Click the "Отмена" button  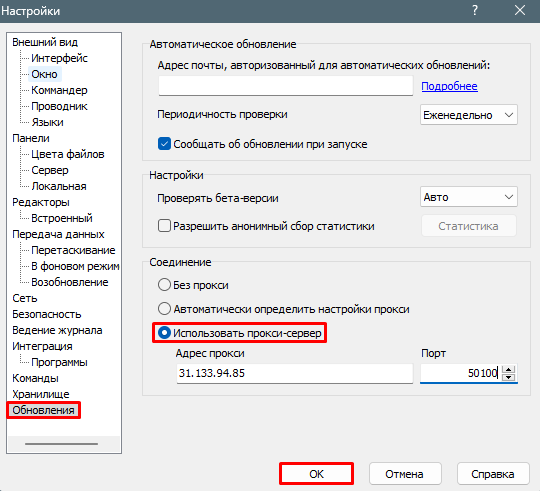pos(405,474)
